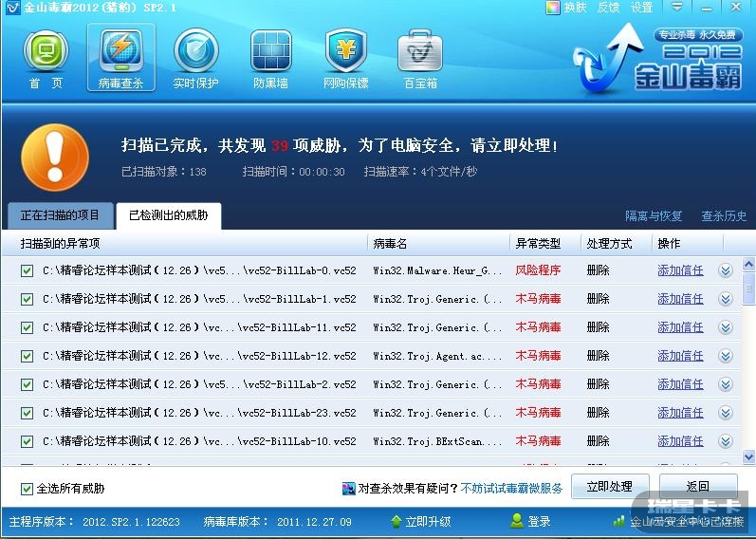Expand details for vc52-BillLab-1.vc52 row

[725, 299]
